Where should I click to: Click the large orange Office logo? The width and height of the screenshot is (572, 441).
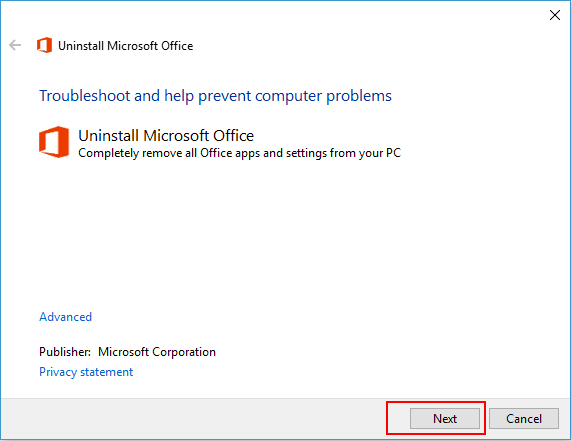click(54, 142)
